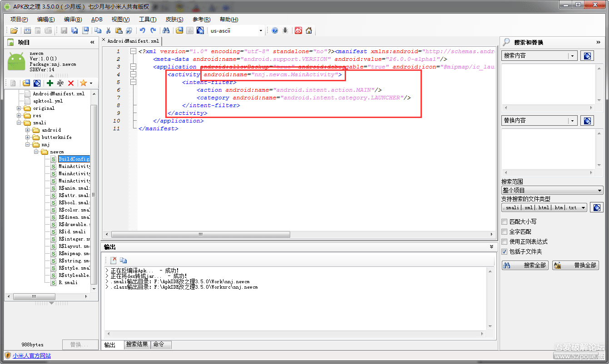Open the 编辑(E) menu

click(46, 20)
